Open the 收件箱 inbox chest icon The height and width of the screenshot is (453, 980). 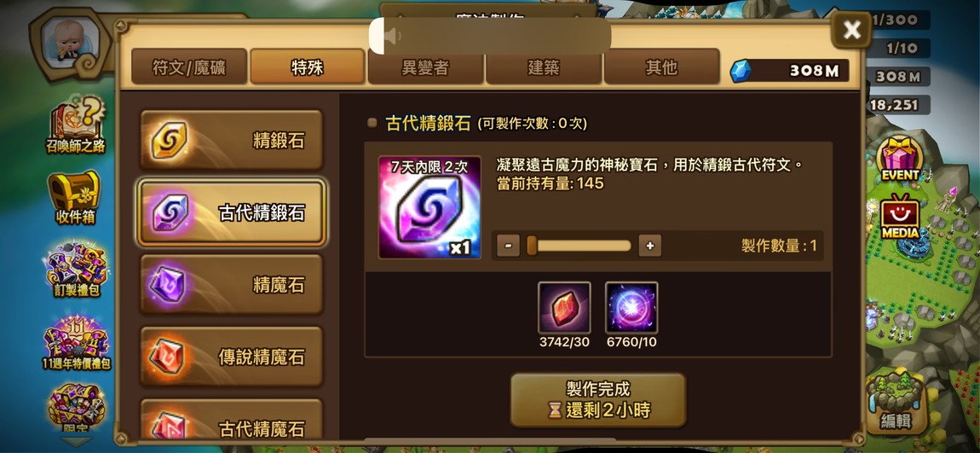(x=76, y=198)
